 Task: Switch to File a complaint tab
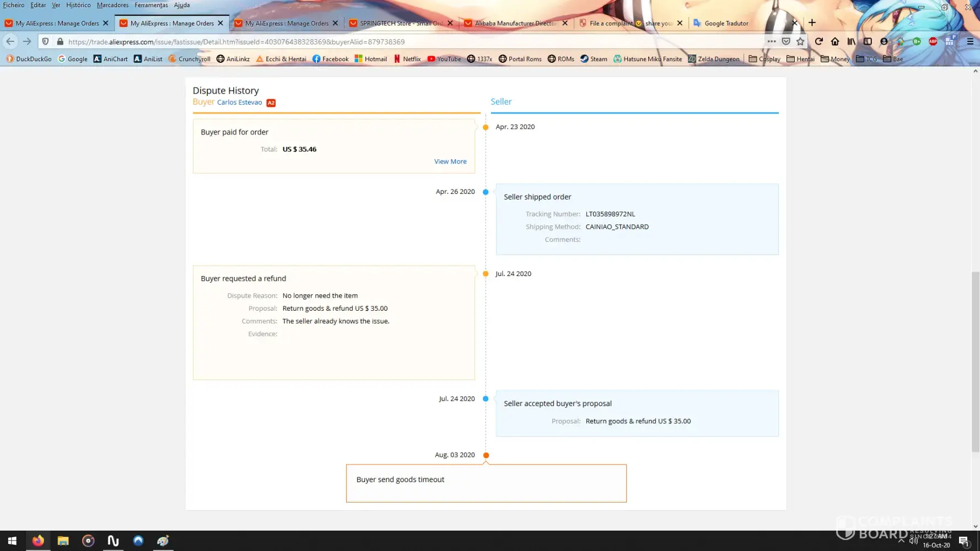(x=631, y=23)
